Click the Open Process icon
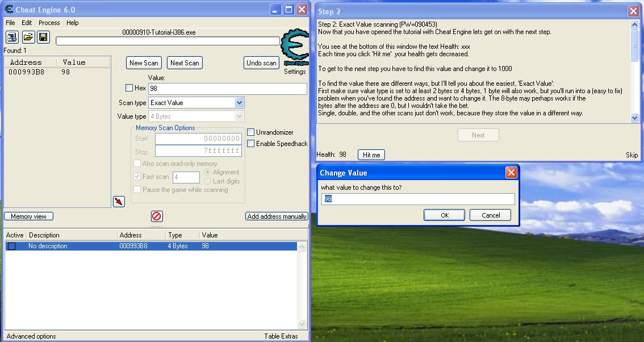The image size is (644, 342). coord(12,36)
